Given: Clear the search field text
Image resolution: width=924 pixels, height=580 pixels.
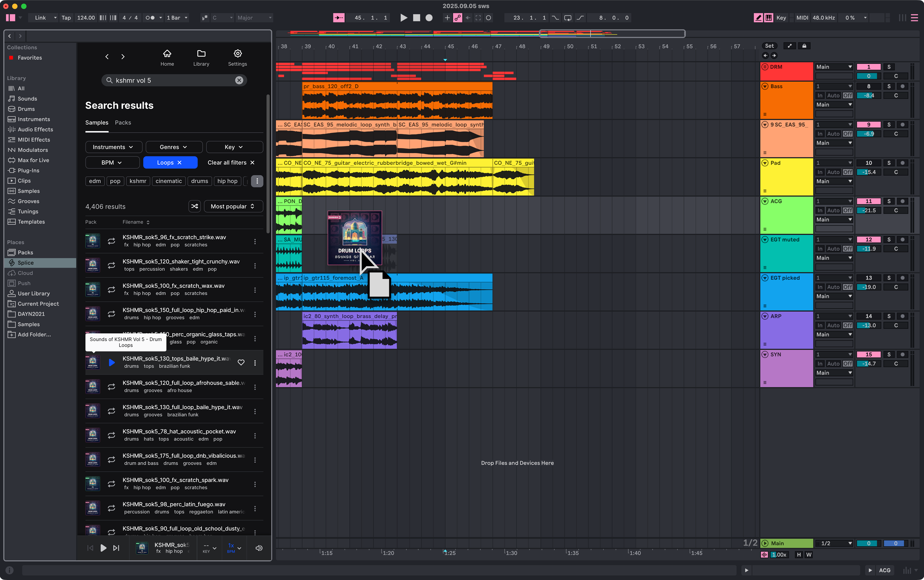Looking at the screenshot, I should point(239,80).
